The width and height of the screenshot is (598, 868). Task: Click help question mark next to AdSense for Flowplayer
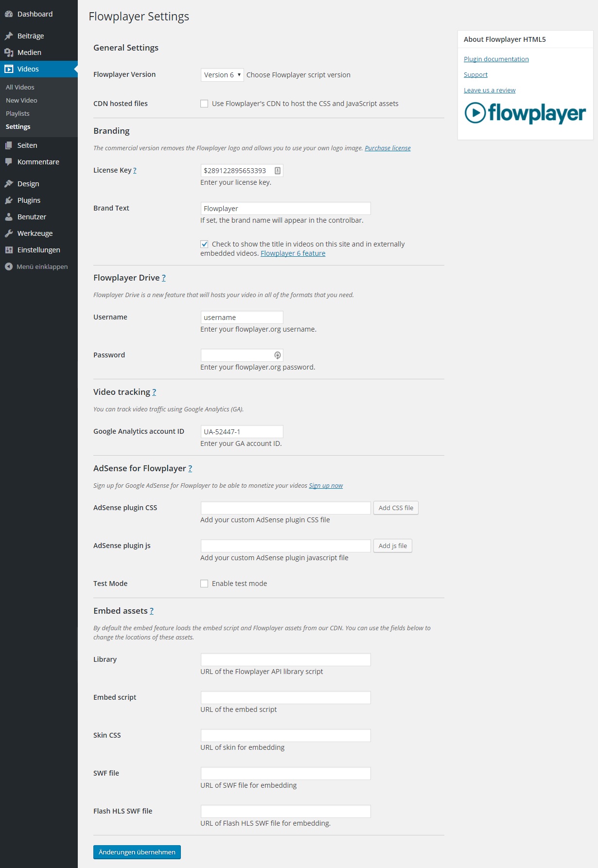190,468
